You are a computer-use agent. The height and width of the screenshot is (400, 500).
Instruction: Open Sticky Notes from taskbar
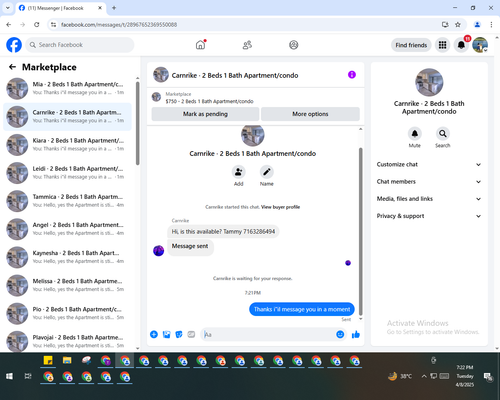tap(48, 360)
